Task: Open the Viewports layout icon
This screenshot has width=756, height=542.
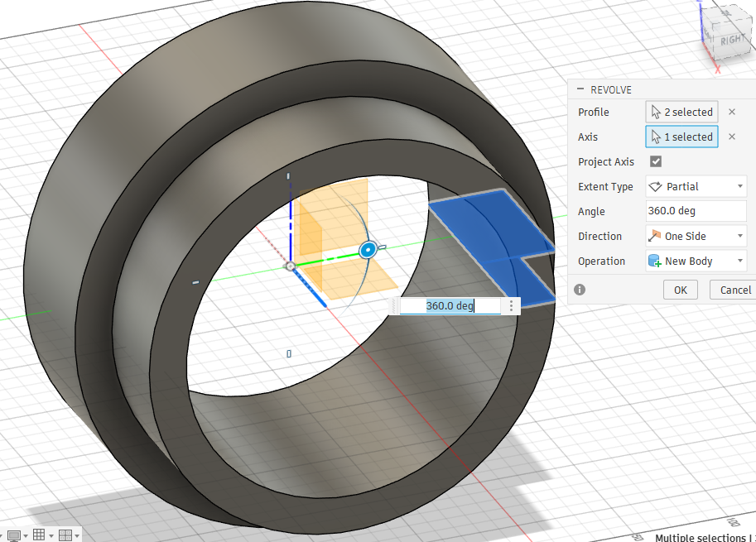Action: [x=65, y=535]
